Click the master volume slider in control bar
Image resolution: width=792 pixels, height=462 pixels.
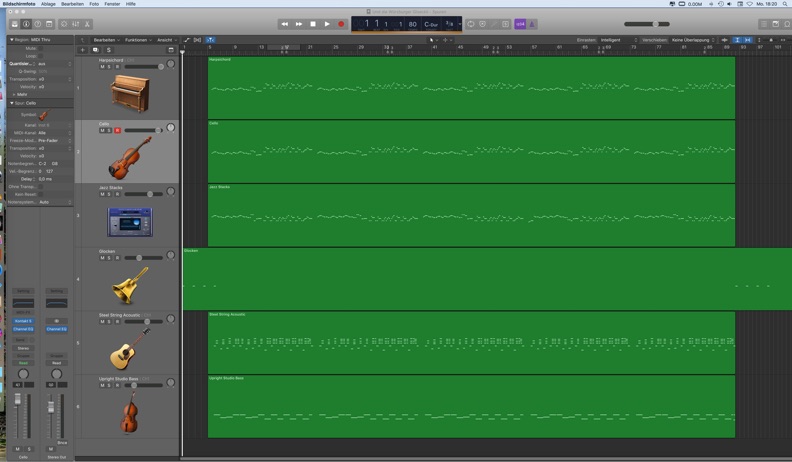(x=647, y=24)
